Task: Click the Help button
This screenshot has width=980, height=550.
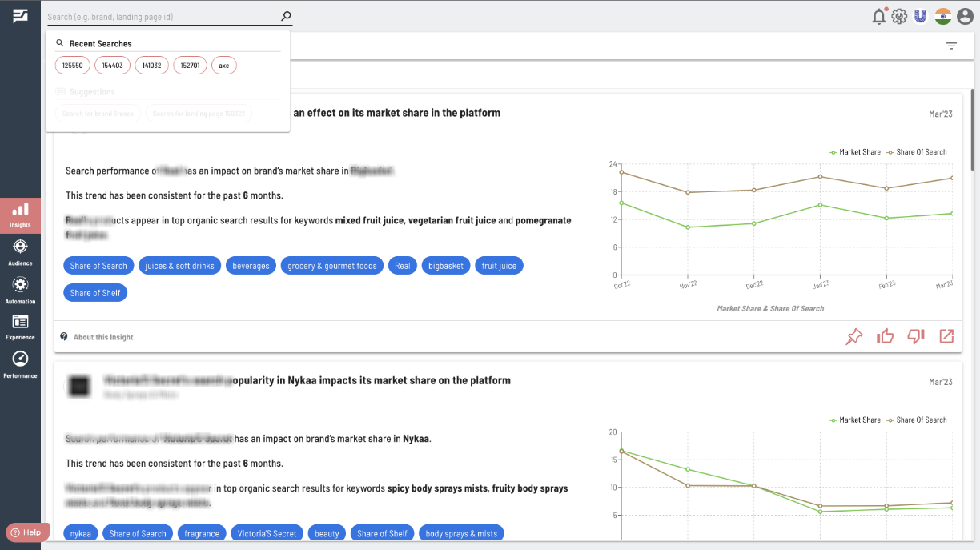Action: [x=26, y=532]
